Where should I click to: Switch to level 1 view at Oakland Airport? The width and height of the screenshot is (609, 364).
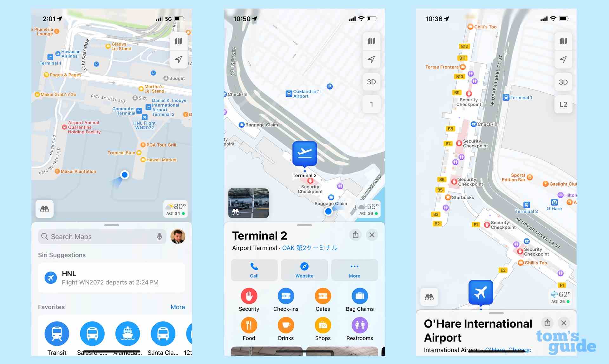pos(370,105)
